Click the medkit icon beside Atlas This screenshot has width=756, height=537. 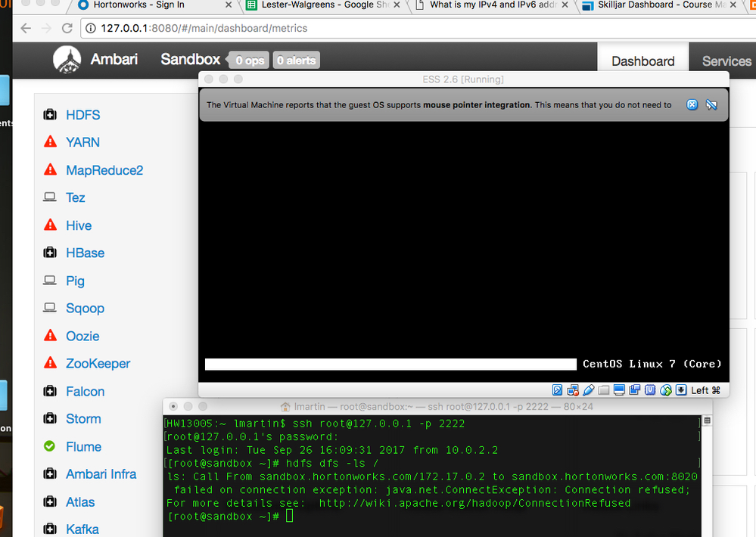click(x=50, y=501)
